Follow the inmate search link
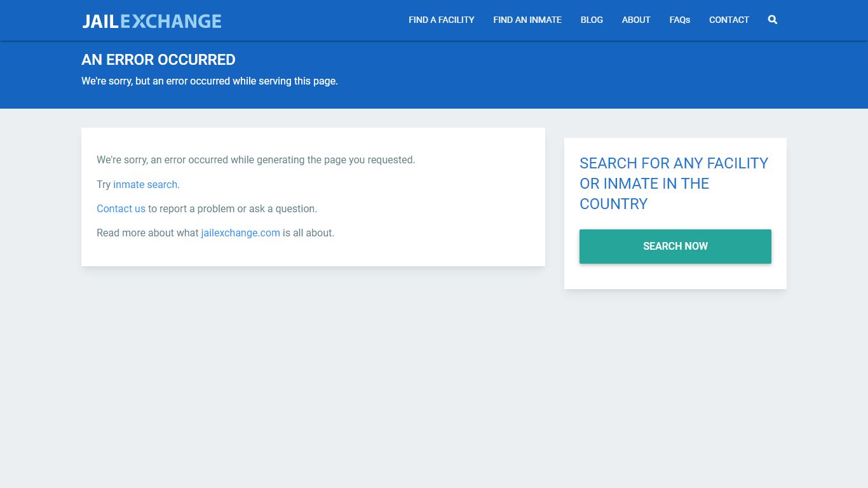Image resolution: width=868 pixels, height=488 pixels. tap(145, 184)
